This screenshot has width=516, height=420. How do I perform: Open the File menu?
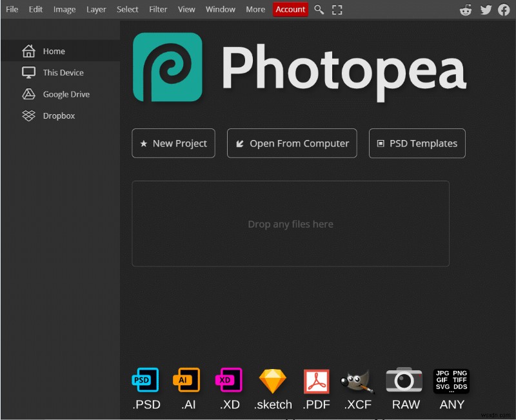click(12, 9)
